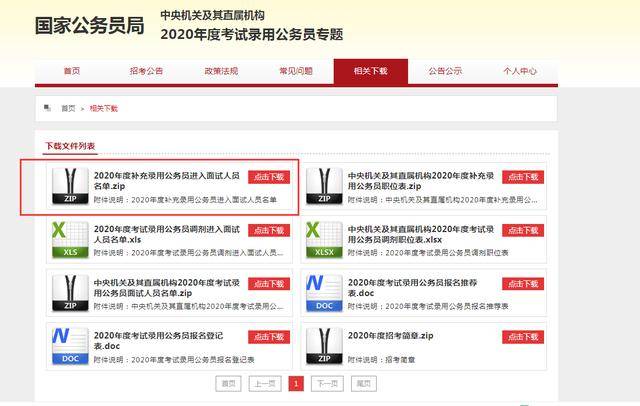The image size is (640, 406).
Task: Click 附件说明：2020年度考试录用公务员报名推荐表 description
Action: [x=428, y=306]
